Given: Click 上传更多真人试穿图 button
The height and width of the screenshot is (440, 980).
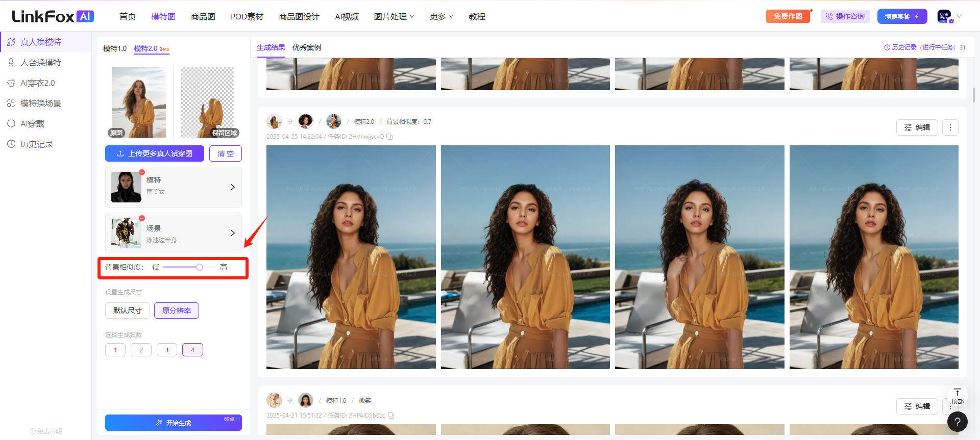Looking at the screenshot, I should tap(155, 153).
